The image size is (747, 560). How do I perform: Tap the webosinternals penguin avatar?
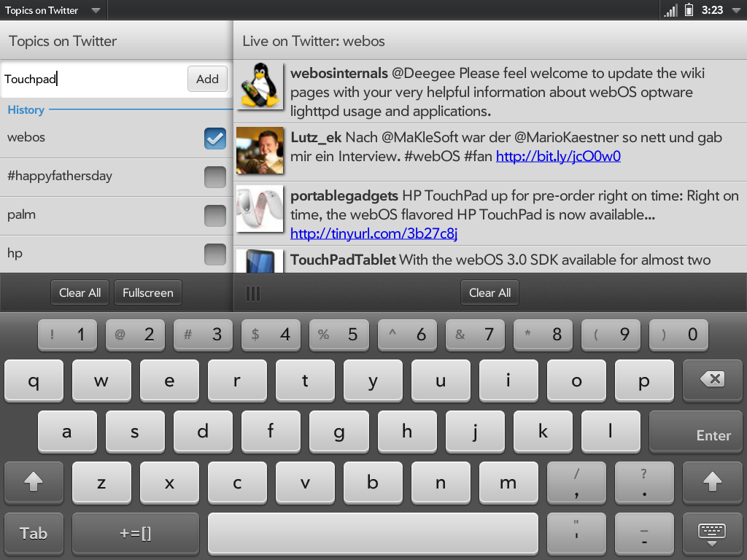[x=260, y=85]
